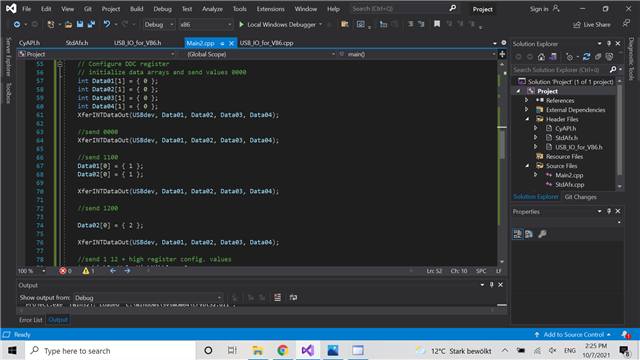Pin the Solution Explorer panel
The width and height of the screenshot is (640, 360).
pyautogui.click(x=609, y=44)
